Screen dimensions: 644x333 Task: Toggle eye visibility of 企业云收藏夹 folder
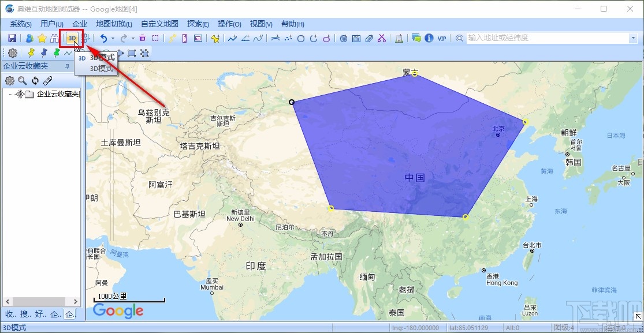[x=20, y=94]
